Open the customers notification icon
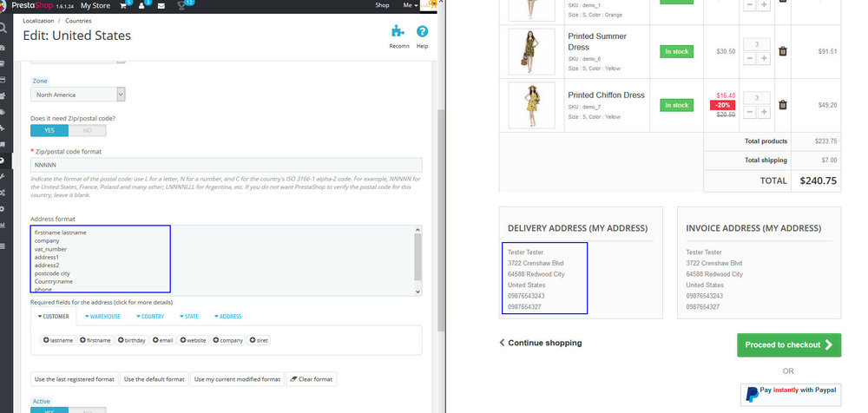The width and height of the screenshot is (868, 413). pyautogui.click(x=142, y=5)
